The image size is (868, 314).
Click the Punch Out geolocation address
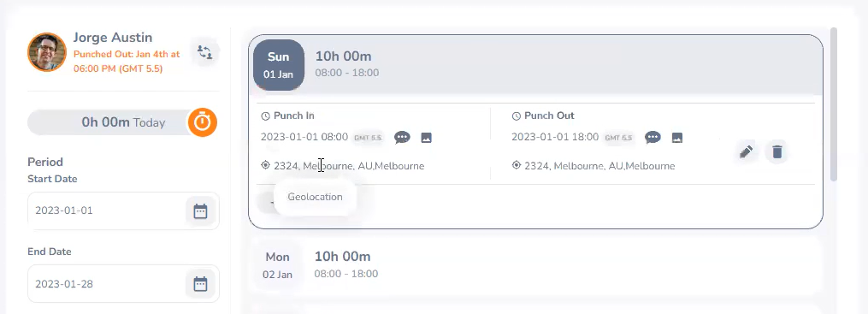[x=599, y=166]
